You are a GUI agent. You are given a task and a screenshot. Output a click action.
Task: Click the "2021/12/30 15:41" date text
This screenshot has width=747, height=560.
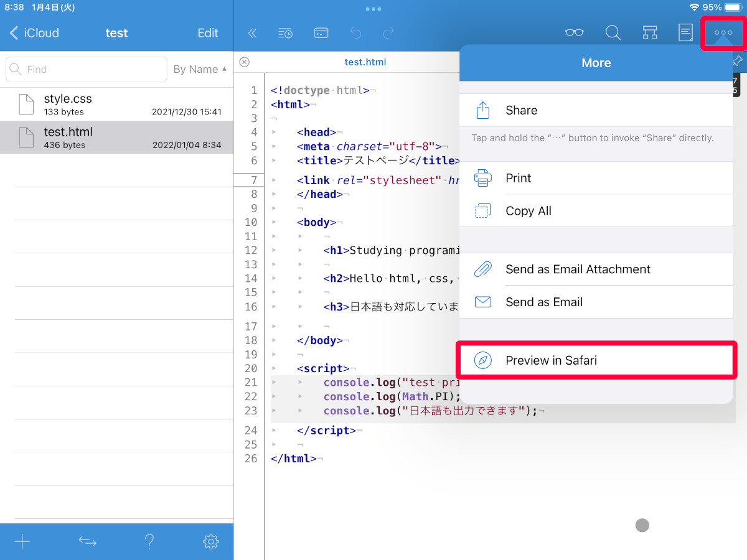187,112
